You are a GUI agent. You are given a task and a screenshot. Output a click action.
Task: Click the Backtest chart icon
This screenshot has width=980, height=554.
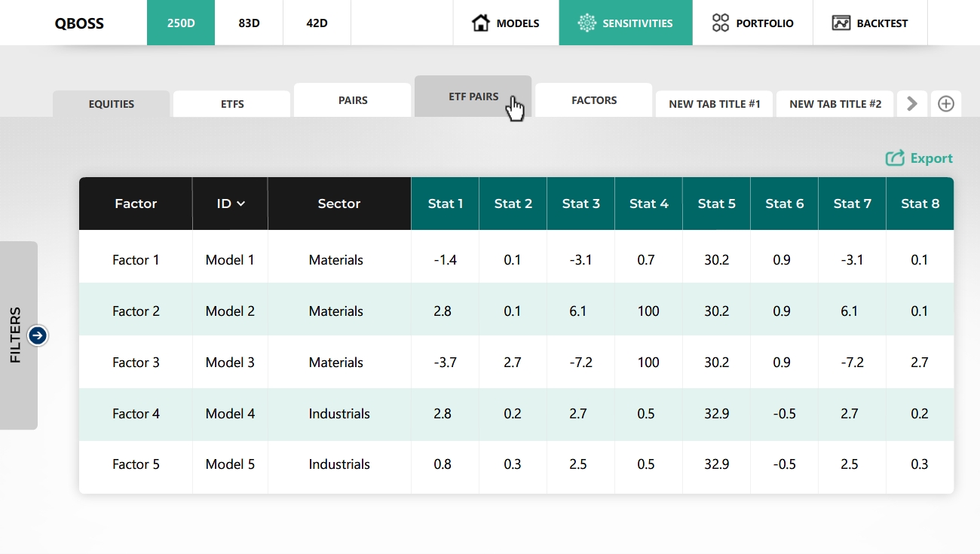[841, 23]
